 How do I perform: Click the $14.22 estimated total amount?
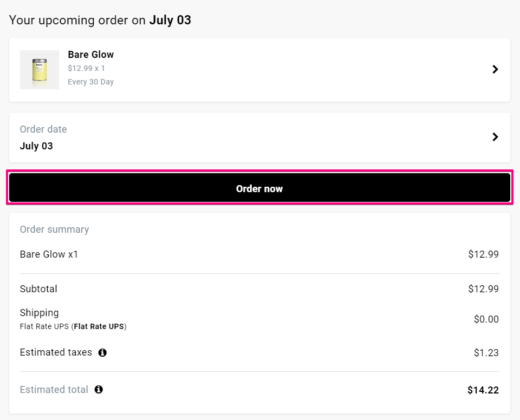(483, 390)
